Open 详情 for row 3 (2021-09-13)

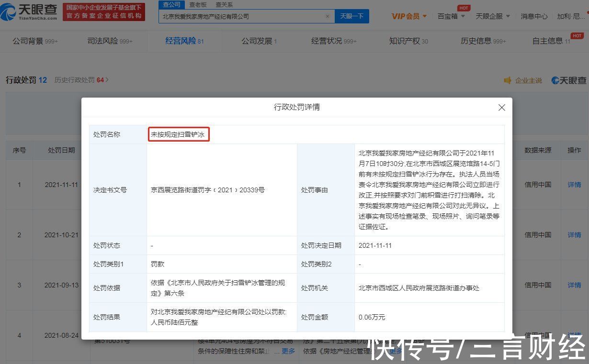click(574, 285)
